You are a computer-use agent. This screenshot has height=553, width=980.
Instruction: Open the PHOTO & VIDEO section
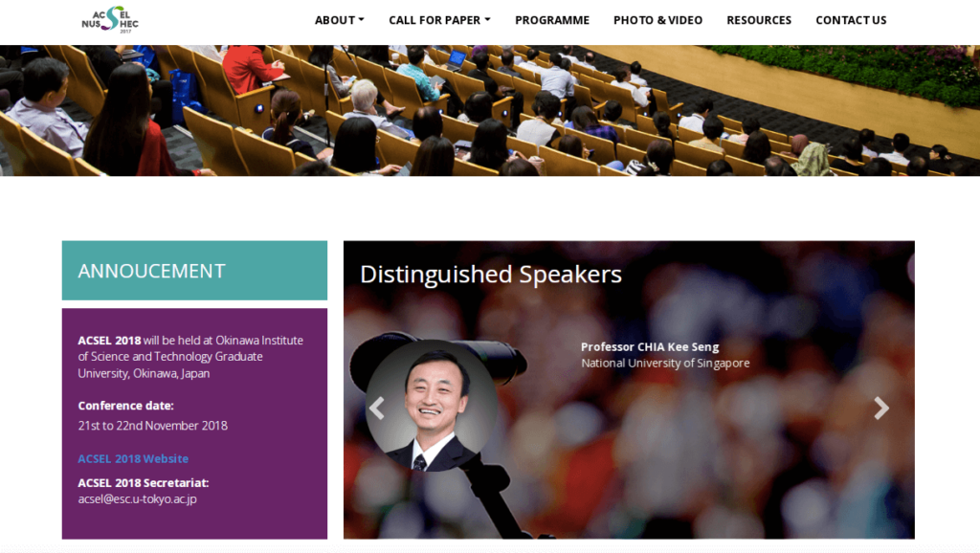tap(657, 20)
